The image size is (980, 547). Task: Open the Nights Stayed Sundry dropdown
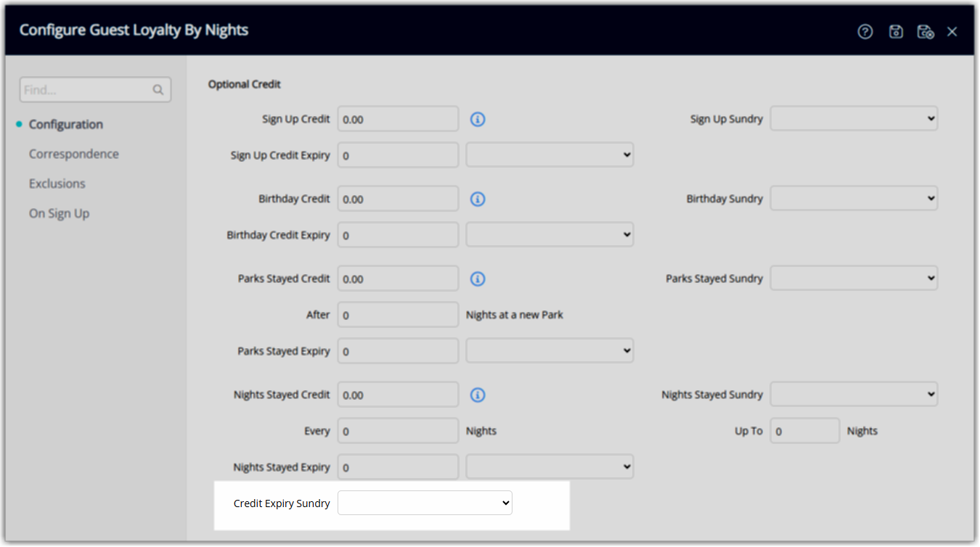(854, 395)
